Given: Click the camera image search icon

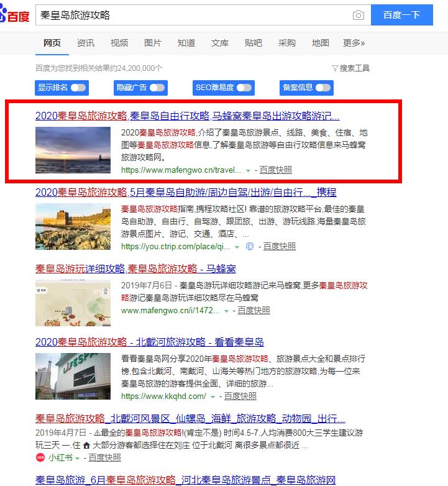Looking at the screenshot, I should [x=358, y=15].
